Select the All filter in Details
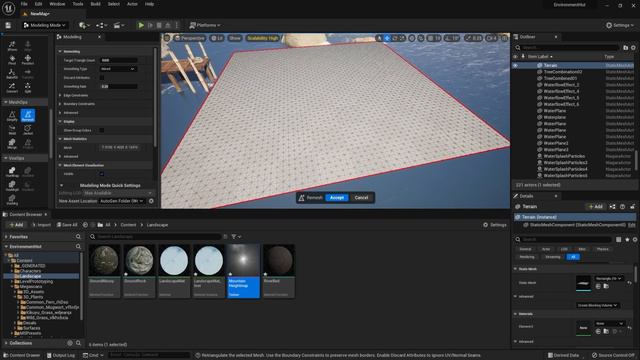 573,257
